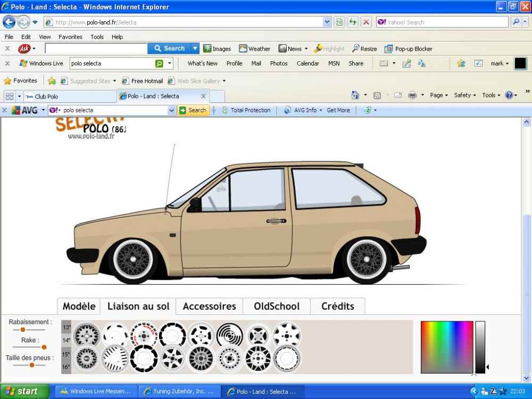Screen dimensions: 532x399
Task: Open the AVG Info dropdown
Action: point(303,110)
